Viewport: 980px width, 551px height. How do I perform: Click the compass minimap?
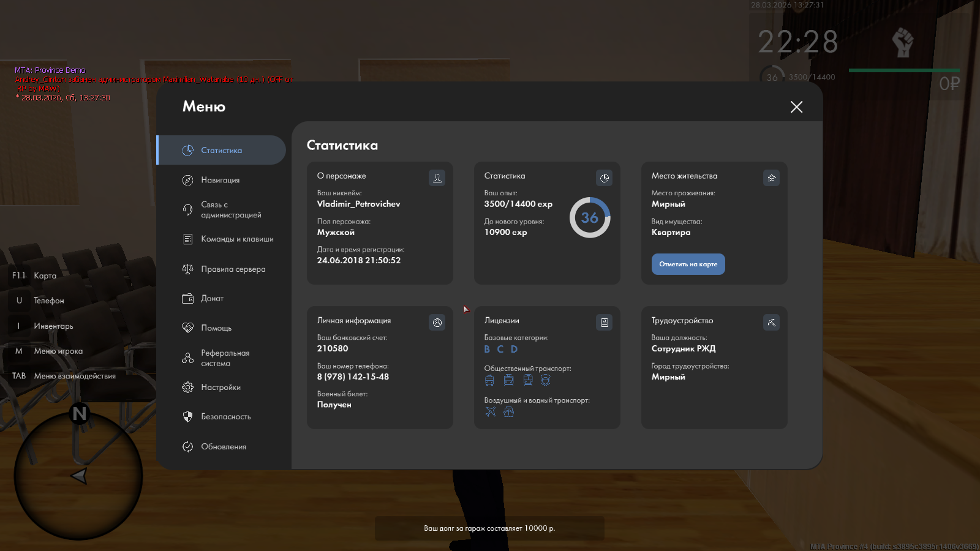tap(78, 476)
